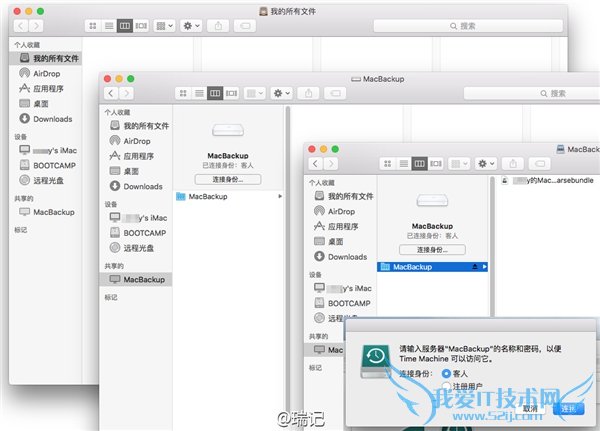Select column view in middle MacBackup window
The width and height of the screenshot is (600, 431).
click(x=215, y=93)
